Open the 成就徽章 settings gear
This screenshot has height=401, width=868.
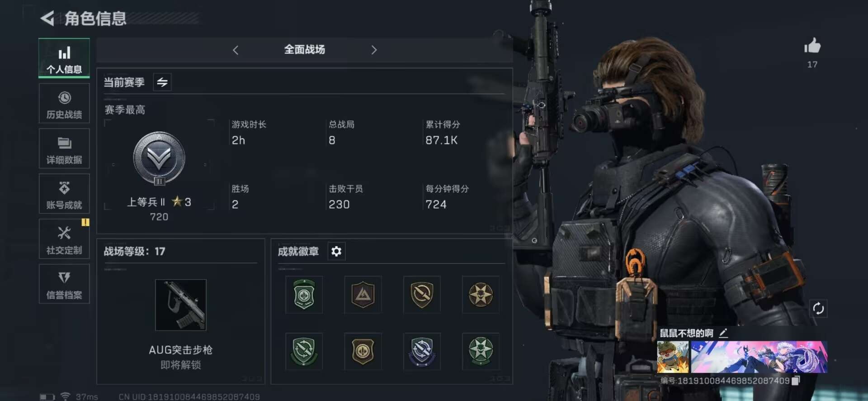pyautogui.click(x=336, y=251)
